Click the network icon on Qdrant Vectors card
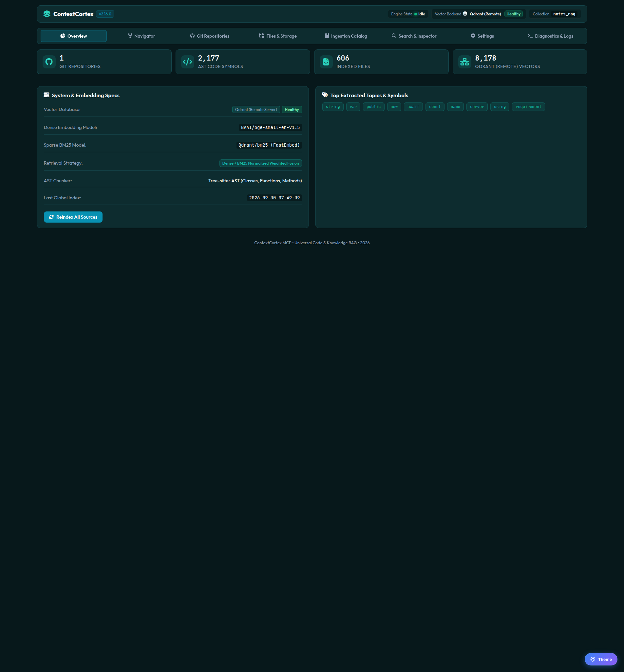The height and width of the screenshot is (672, 624). [x=464, y=62]
